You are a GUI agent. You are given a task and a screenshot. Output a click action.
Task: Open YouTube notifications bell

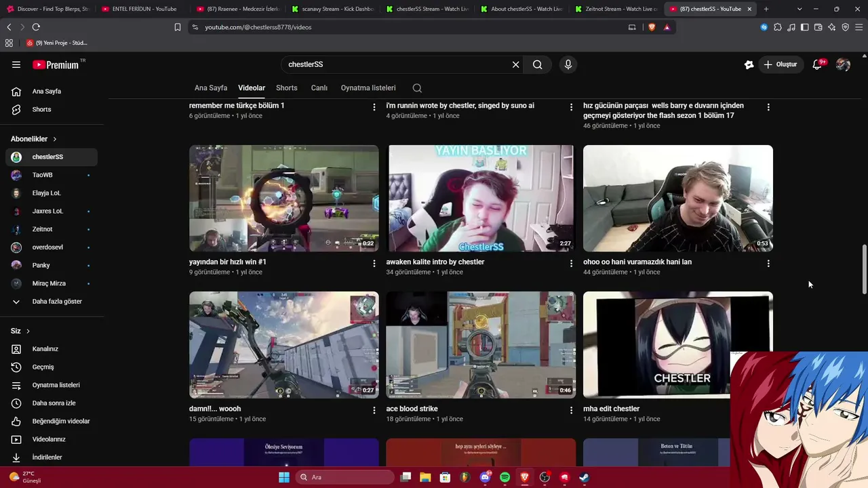coord(817,64)
